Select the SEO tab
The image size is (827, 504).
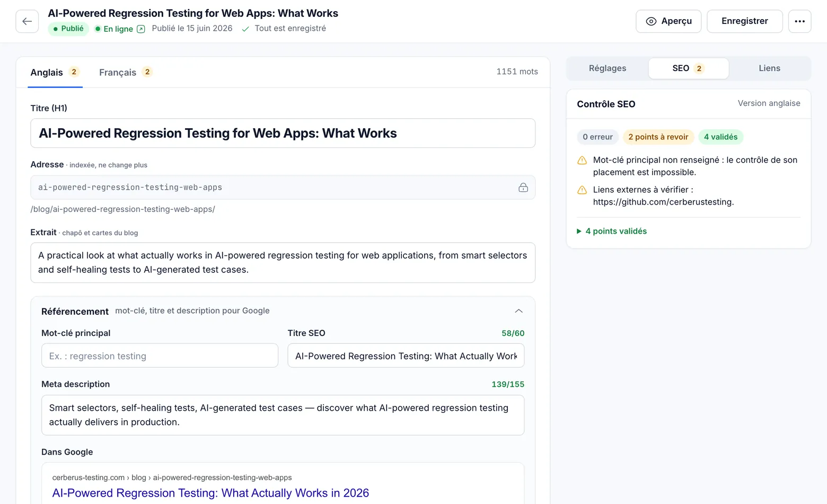pyautogui.click(x=688, y=68)
